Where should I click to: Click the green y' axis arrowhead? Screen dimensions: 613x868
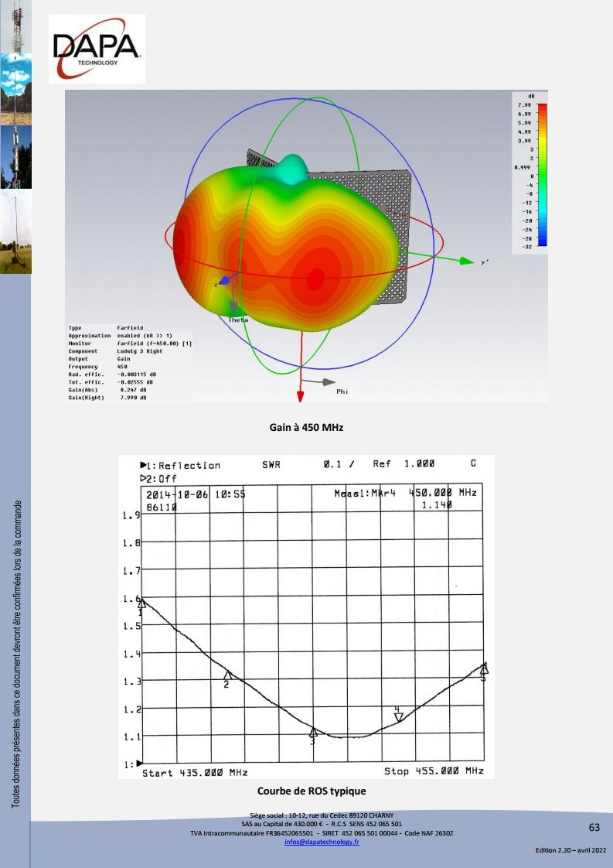[465, 261]
